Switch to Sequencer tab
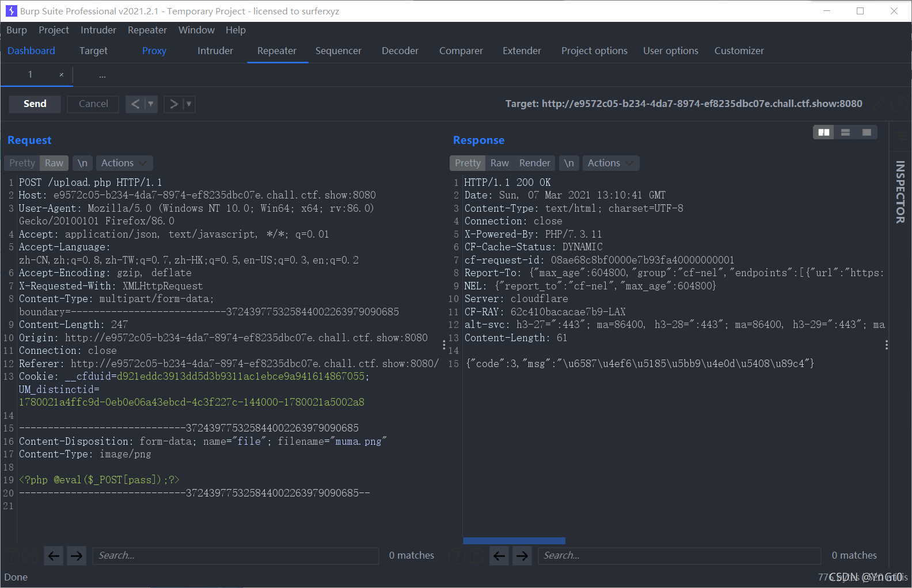 pos(339,51)
